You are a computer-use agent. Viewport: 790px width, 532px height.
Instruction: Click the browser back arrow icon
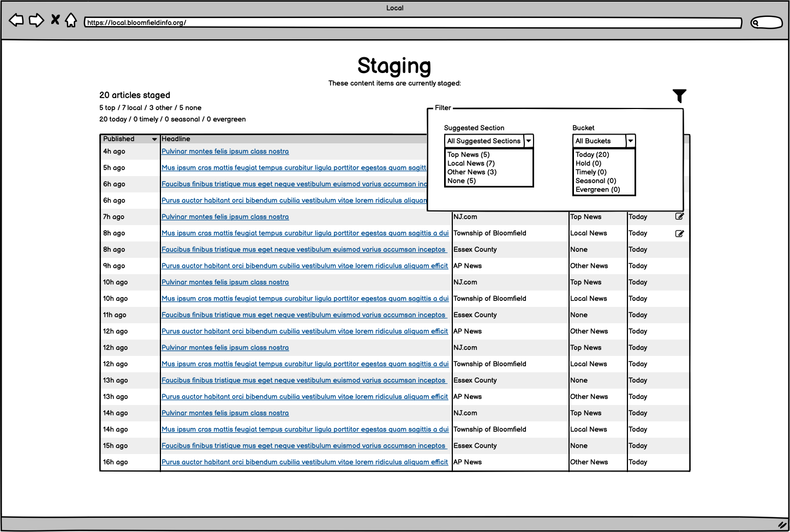coord(16,21)
